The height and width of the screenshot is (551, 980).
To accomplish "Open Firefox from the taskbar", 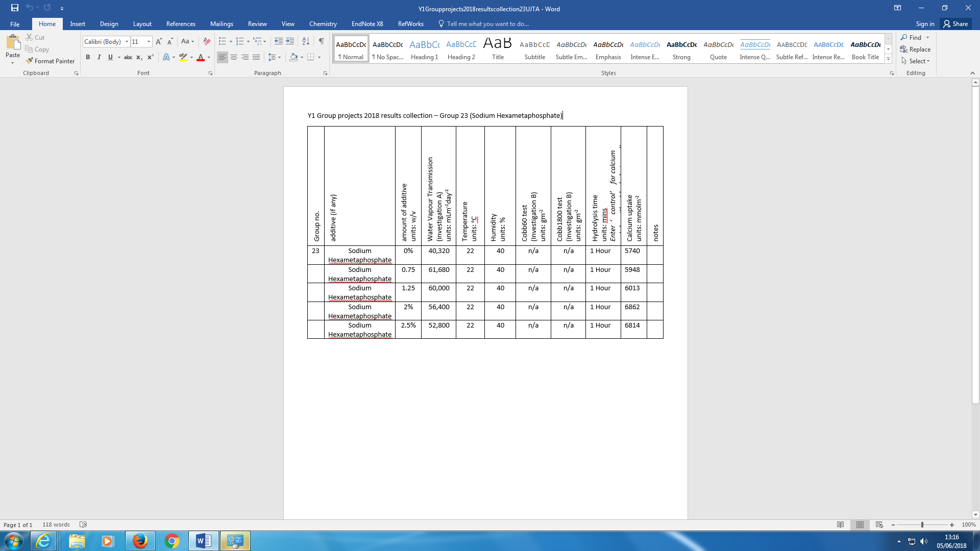I will click(140, 541).
